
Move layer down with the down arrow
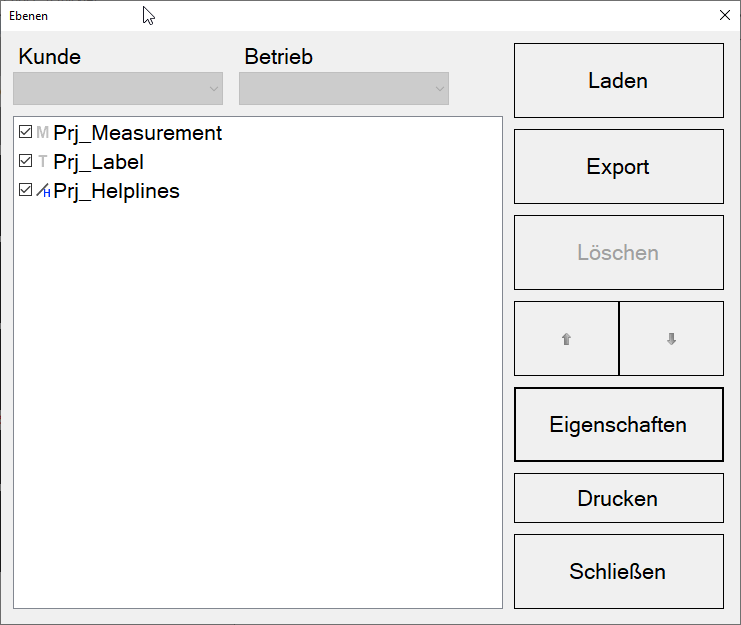(x=671, y=339)
